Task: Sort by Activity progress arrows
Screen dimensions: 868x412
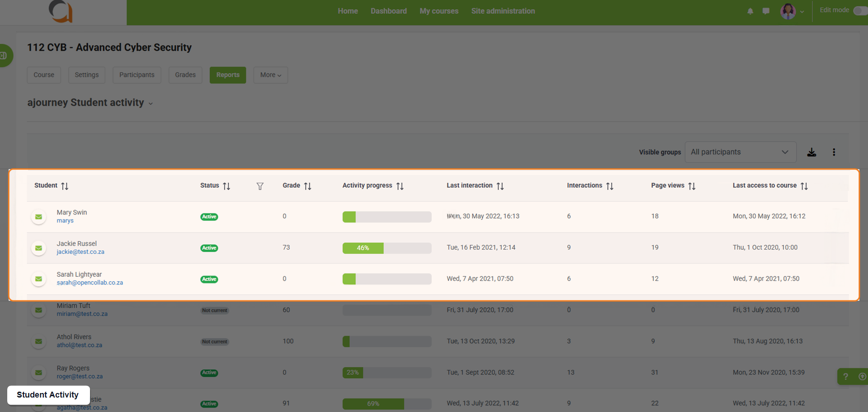Action: pos(400,186)
